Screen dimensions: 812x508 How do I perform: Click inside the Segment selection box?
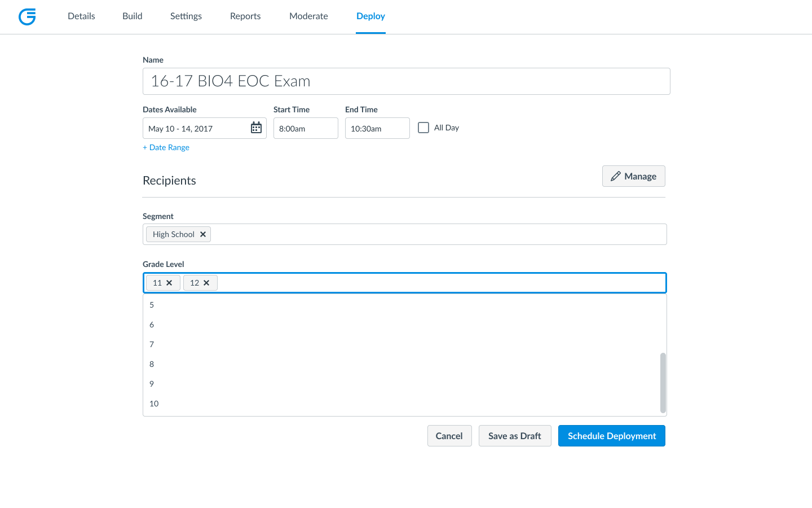click(x=405, y=234)
